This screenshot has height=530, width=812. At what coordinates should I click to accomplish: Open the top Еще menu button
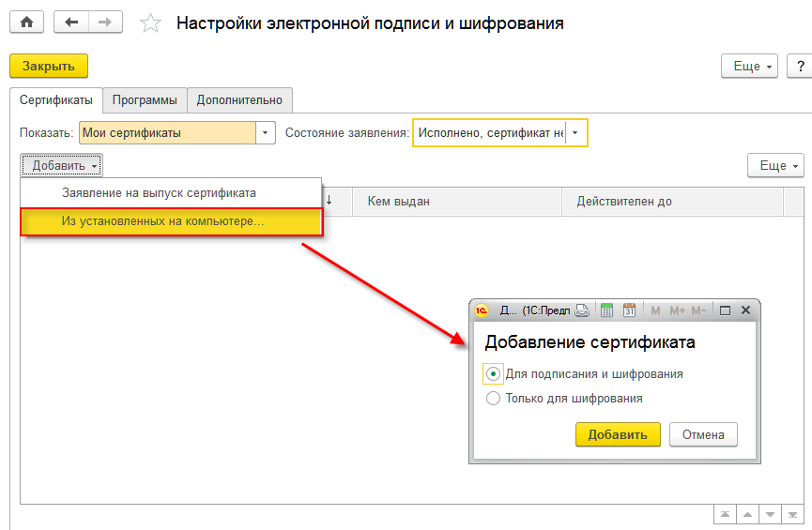749,67
